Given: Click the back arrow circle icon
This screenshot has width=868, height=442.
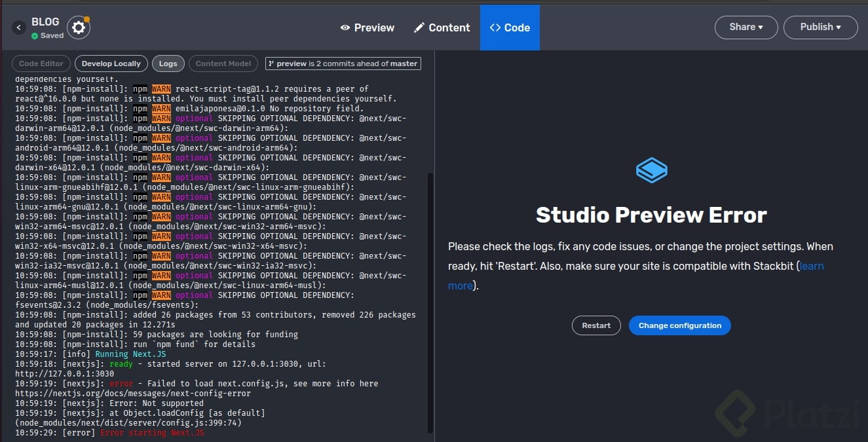Looking at the screenshot, I should [19, 28].
